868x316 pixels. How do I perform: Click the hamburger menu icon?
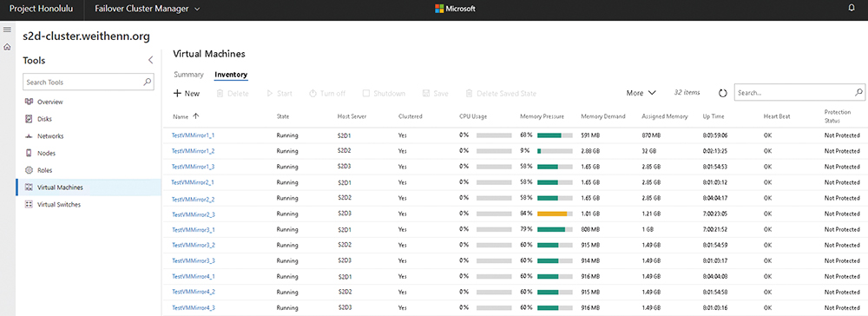(7, 29)
